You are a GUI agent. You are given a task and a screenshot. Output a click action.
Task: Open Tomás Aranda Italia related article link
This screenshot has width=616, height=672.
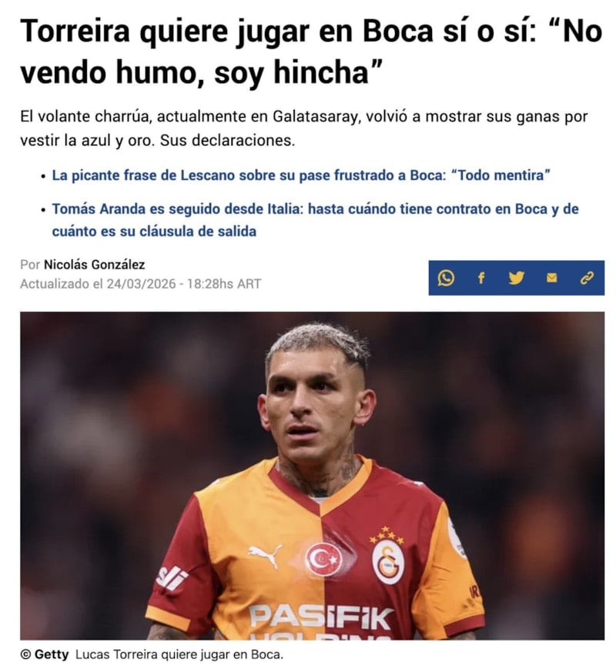pyautogui.click(x=316, y=220)
